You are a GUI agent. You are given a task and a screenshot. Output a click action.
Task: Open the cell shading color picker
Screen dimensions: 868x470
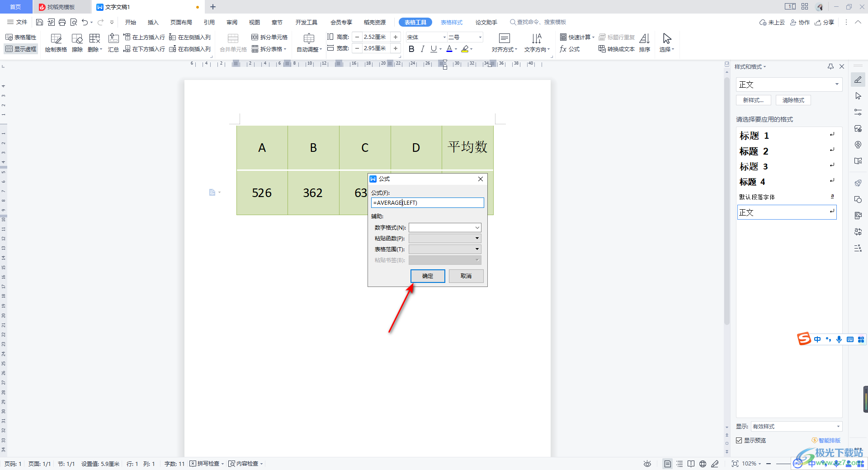[465, 49]
